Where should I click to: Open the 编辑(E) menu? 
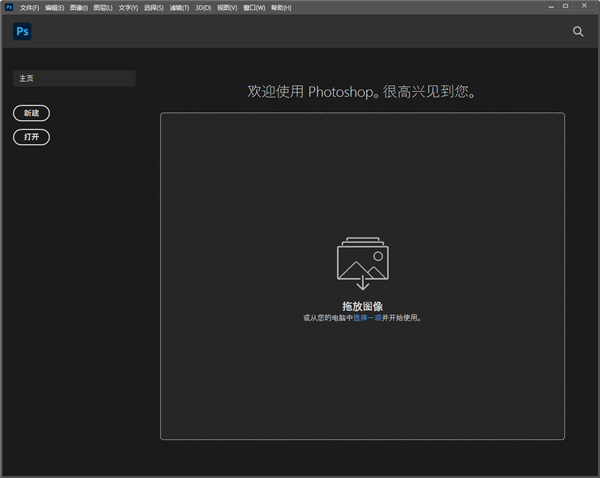(x=54, y=7)
